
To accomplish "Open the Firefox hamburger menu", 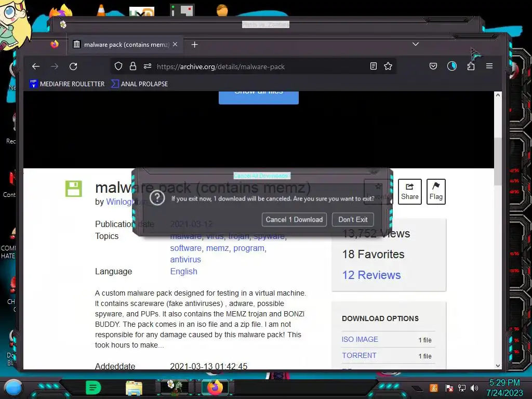I will (x=489, y=66).
